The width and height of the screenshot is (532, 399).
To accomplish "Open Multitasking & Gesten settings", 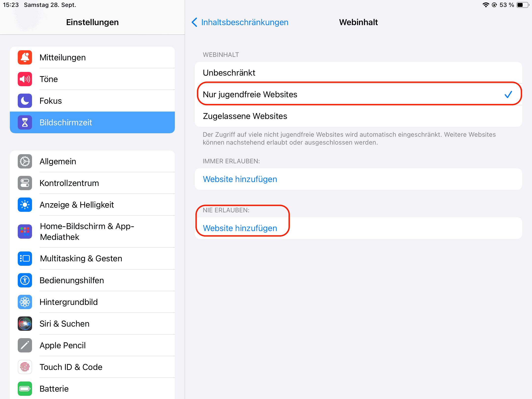I will point(92,258).
